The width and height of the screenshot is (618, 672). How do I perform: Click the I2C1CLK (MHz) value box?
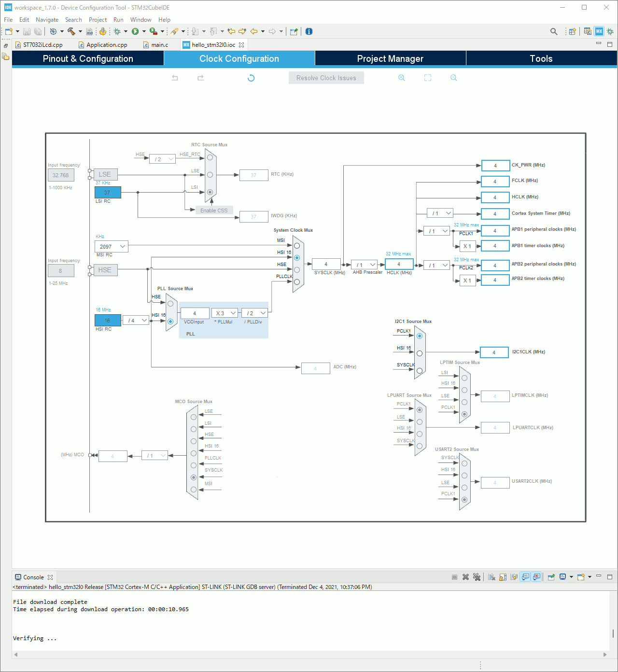point(494,352)
